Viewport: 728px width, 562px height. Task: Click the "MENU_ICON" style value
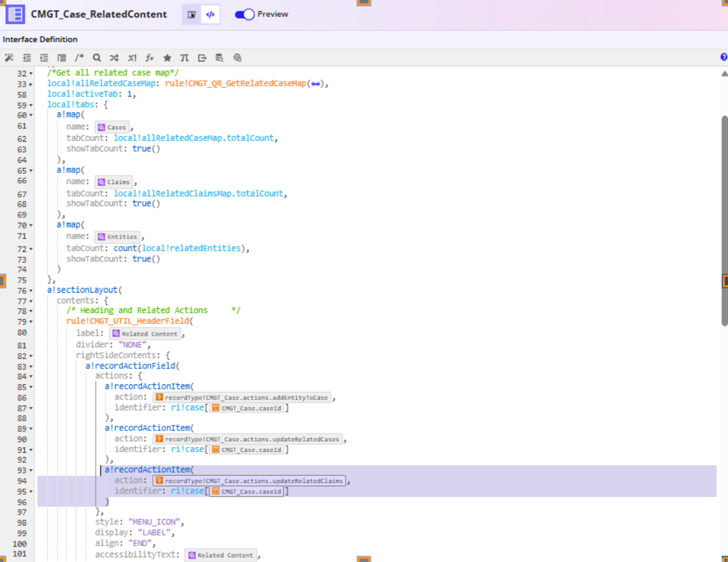coord(154,522)
